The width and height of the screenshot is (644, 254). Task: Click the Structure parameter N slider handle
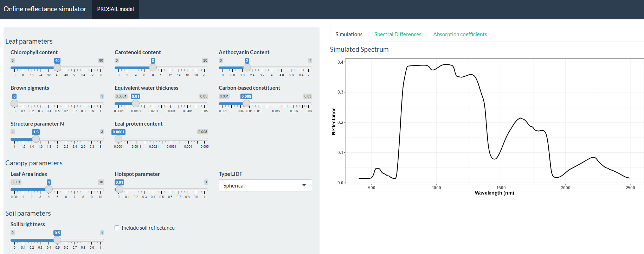tap(36, 139)
